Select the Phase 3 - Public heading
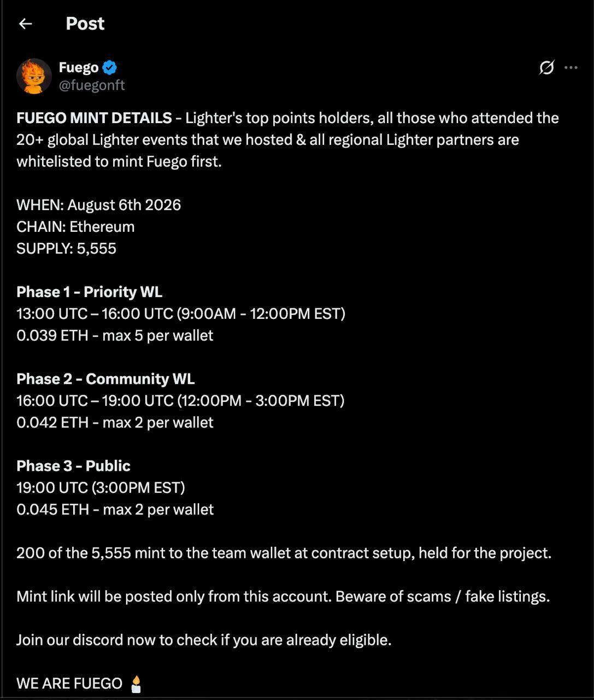 coord(73,466)
